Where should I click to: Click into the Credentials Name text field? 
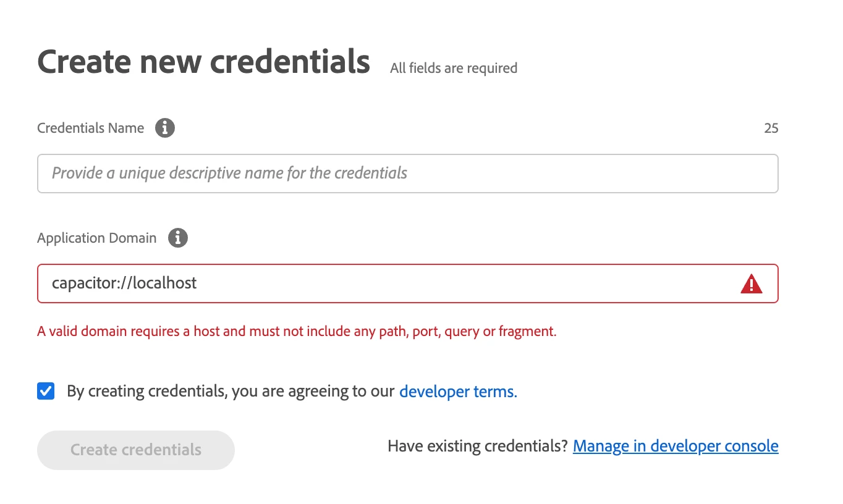pos(408,174)
